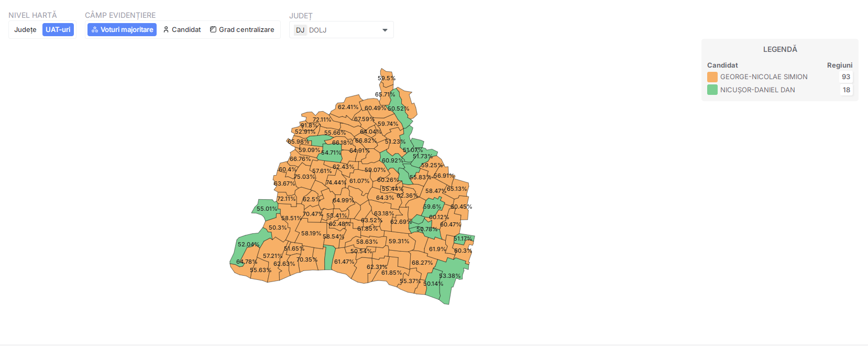The height and width of the screenshot is (346, 868).
Task: Click the Grad centralizare icon
Action: tap(213, 30)
